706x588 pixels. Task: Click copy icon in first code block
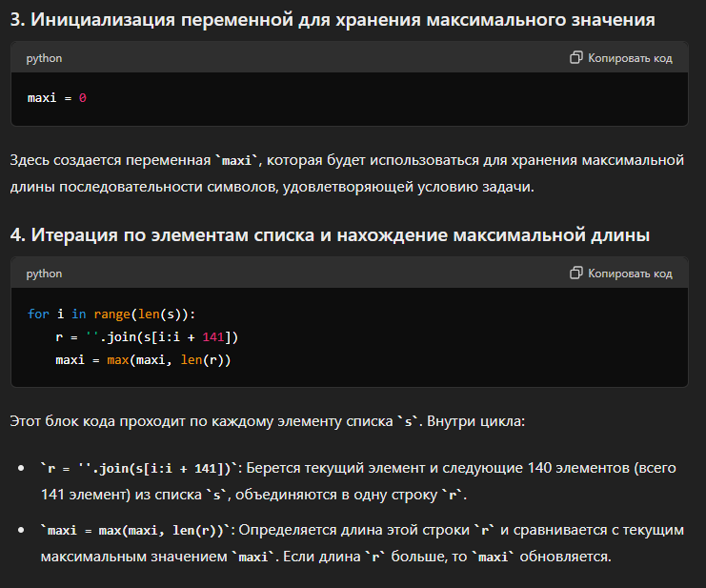coord(575,57)
